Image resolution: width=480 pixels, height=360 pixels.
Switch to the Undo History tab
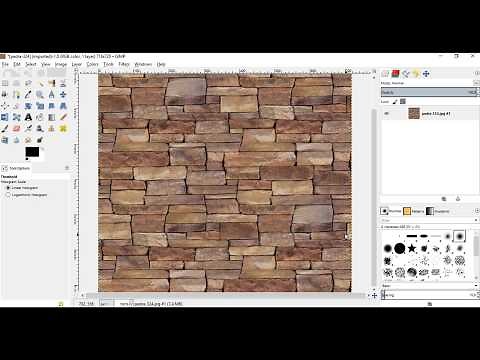click(x=416, y=74)
